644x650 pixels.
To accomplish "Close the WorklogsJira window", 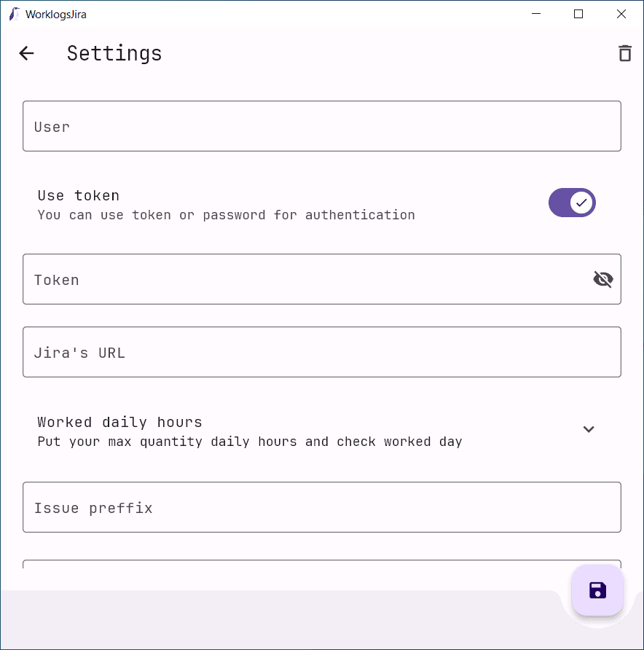I will tap(621, 14).
